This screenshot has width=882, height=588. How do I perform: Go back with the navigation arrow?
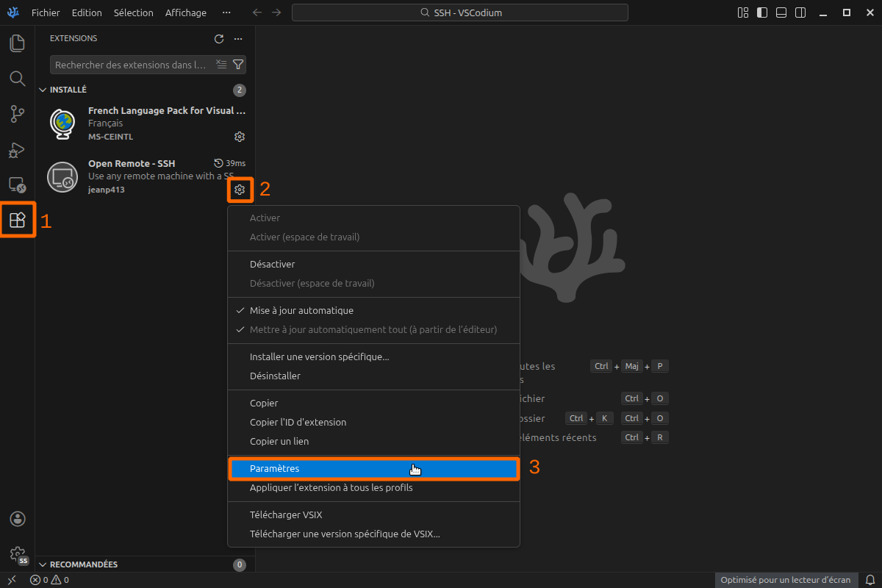257,12
